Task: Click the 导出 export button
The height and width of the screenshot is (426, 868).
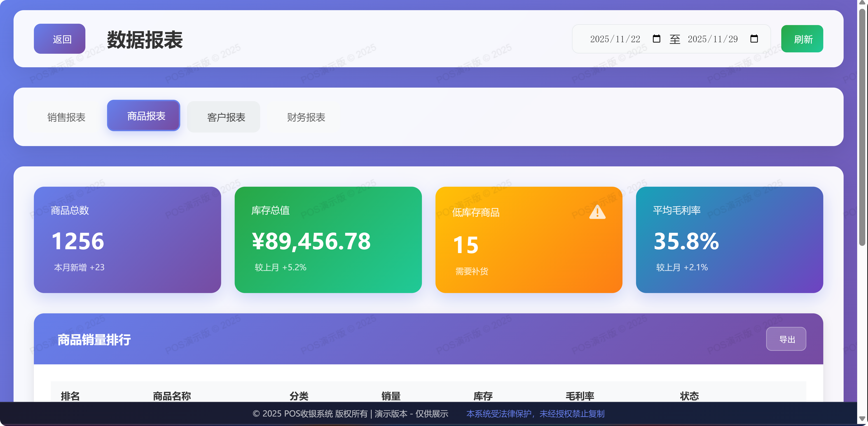Action: tap(786, 339)
